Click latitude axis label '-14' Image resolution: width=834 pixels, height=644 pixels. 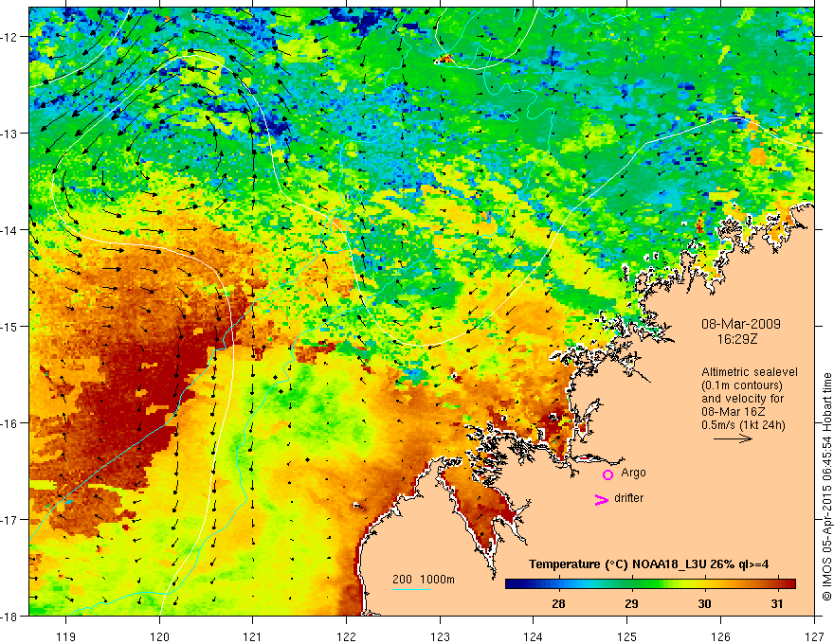pyautogui.click(x=9, y=229)
